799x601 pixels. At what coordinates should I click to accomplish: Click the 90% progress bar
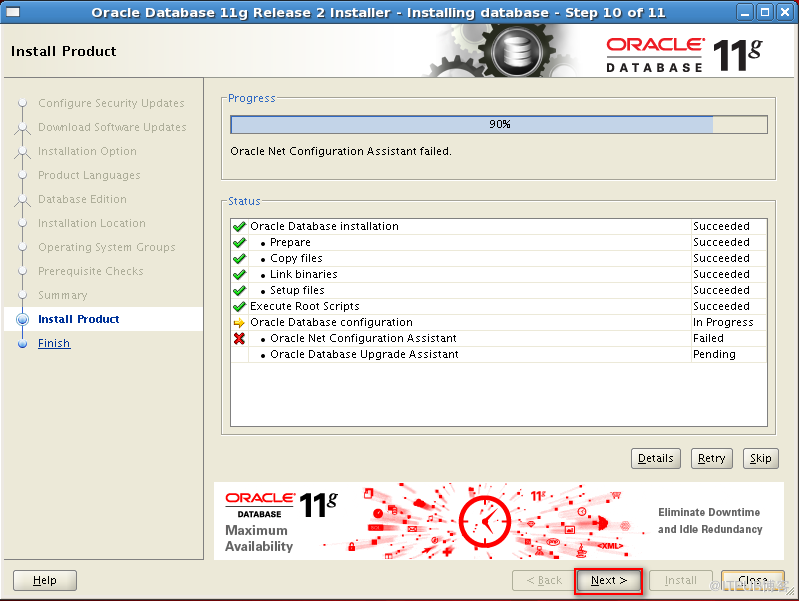point(499,124)
